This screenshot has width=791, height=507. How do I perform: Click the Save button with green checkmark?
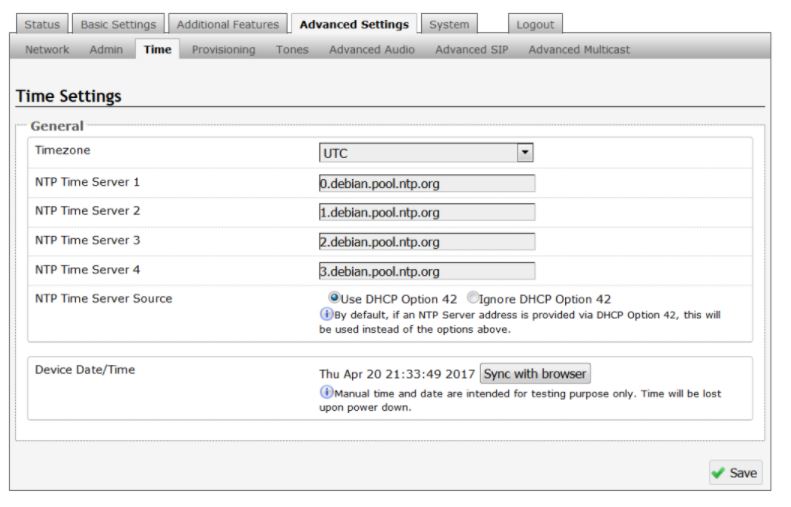[x=734, y=473]
